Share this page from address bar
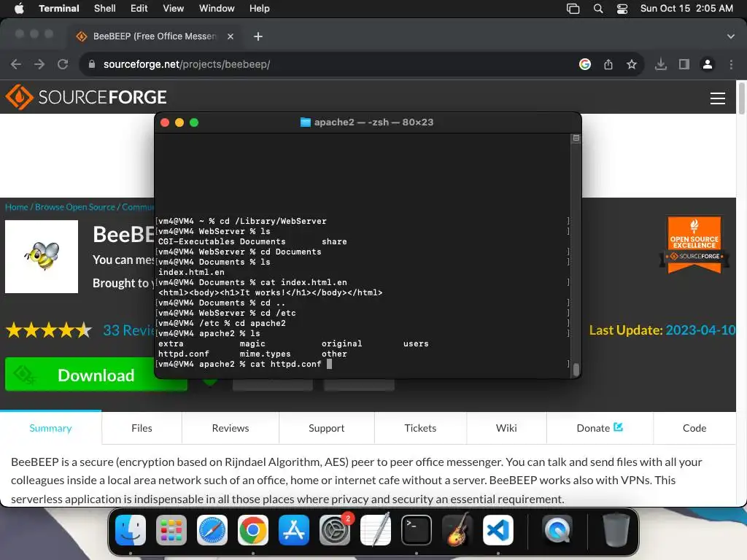Viewport: 747px width, 560px height. coord(608,64)
